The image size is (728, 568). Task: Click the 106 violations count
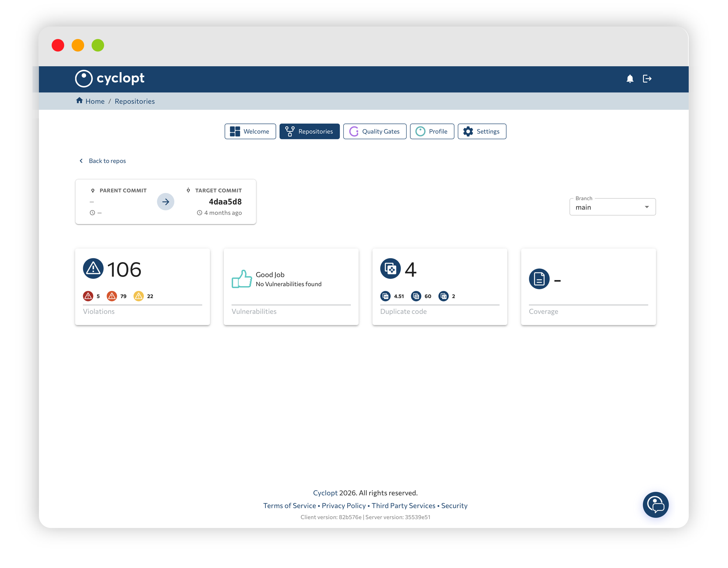(124, 269)
